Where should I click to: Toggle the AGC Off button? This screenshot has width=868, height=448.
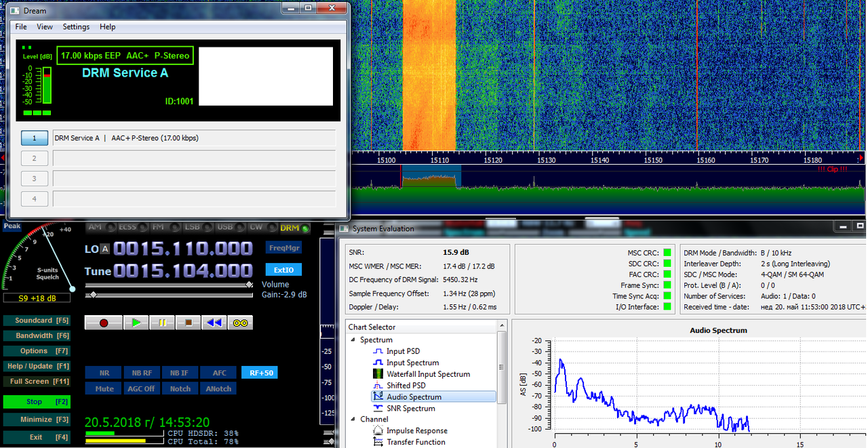[142, 389]
